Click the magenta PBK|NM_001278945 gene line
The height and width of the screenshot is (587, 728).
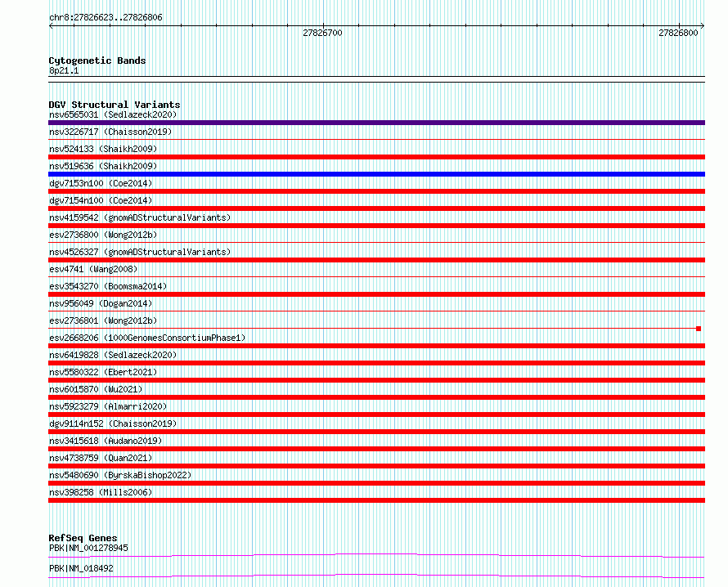[x=376, y=555]
